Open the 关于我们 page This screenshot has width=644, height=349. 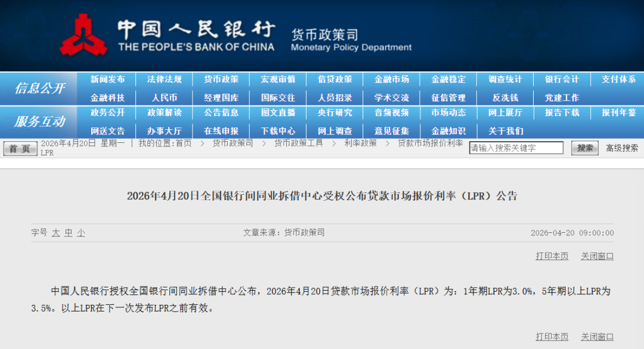point(505,130)
